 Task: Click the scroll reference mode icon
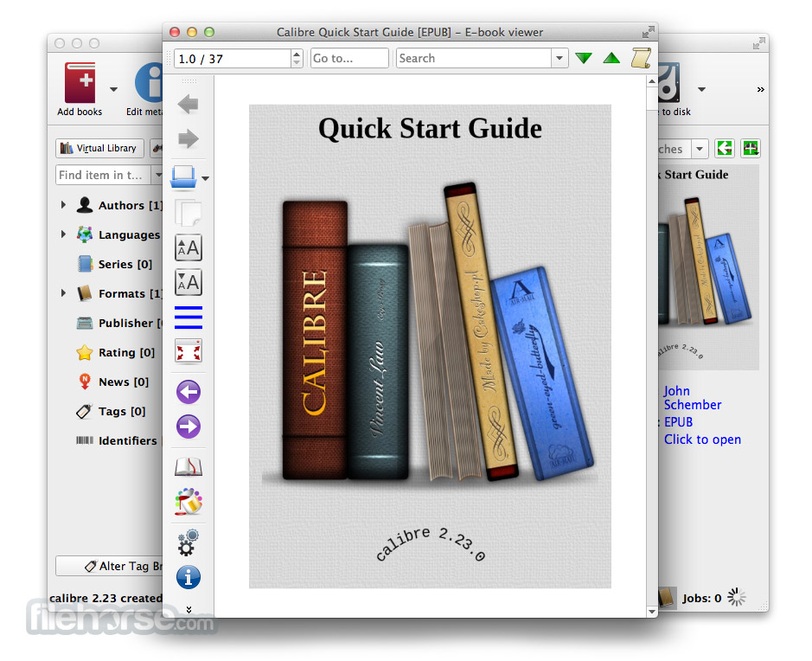pos(641,57)
